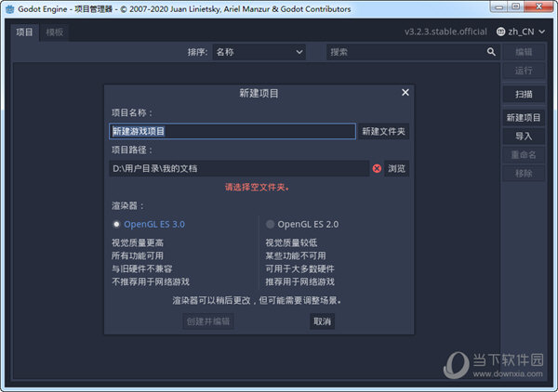Click the red error icon beside project path
Image resolution: width=558 pixels, height=392 pixels.
pyautogui.click(x=377, y=168)
